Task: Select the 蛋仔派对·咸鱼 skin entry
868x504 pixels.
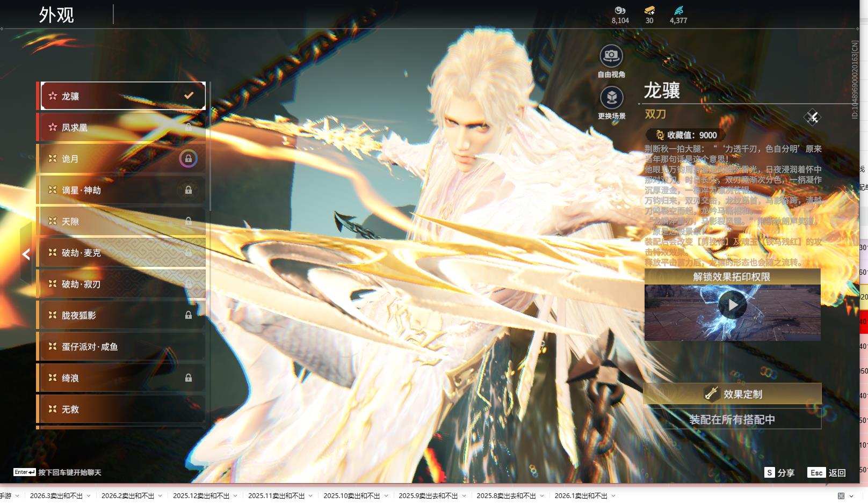Action: 121,347
